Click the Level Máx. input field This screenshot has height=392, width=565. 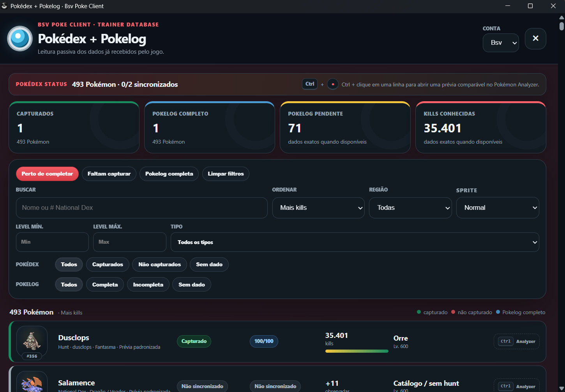pos(130,242)
